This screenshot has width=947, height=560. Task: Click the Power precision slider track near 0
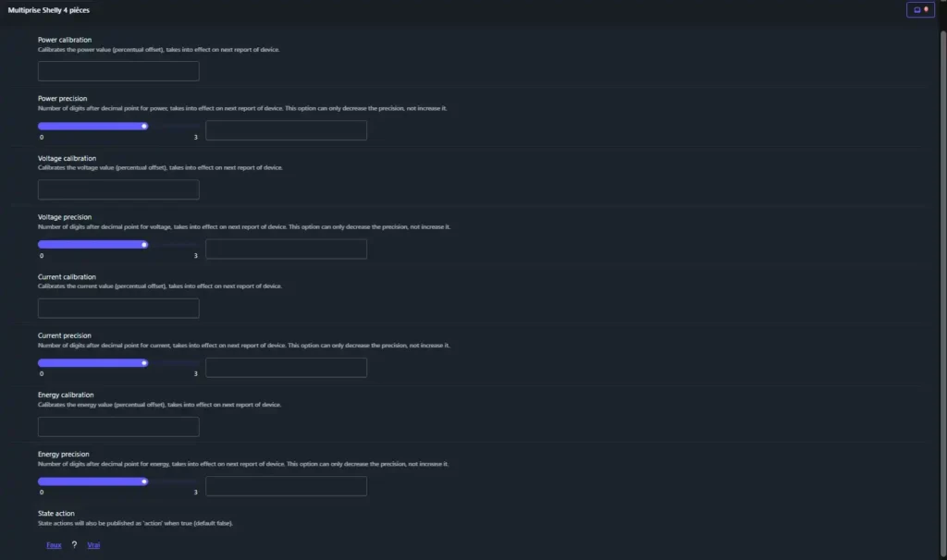[43, 126]
